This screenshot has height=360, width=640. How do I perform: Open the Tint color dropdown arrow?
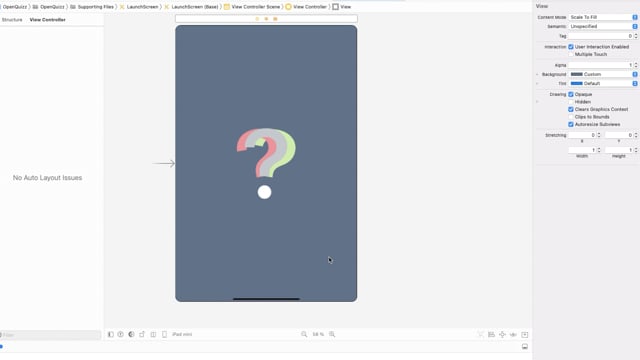coord(635,83)
